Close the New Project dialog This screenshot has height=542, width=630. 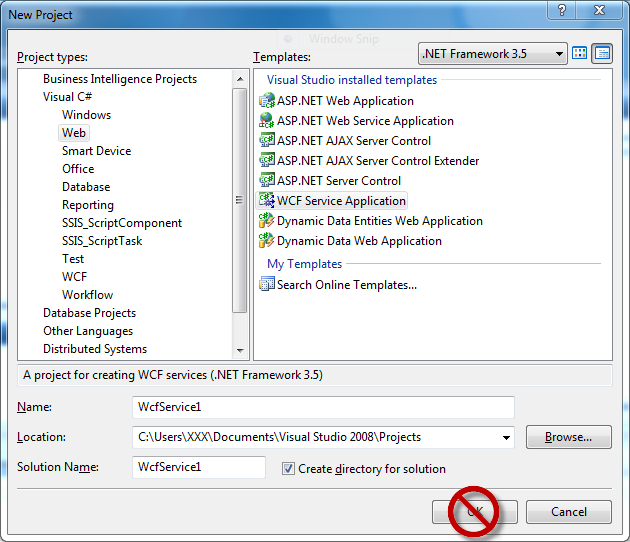599,10
